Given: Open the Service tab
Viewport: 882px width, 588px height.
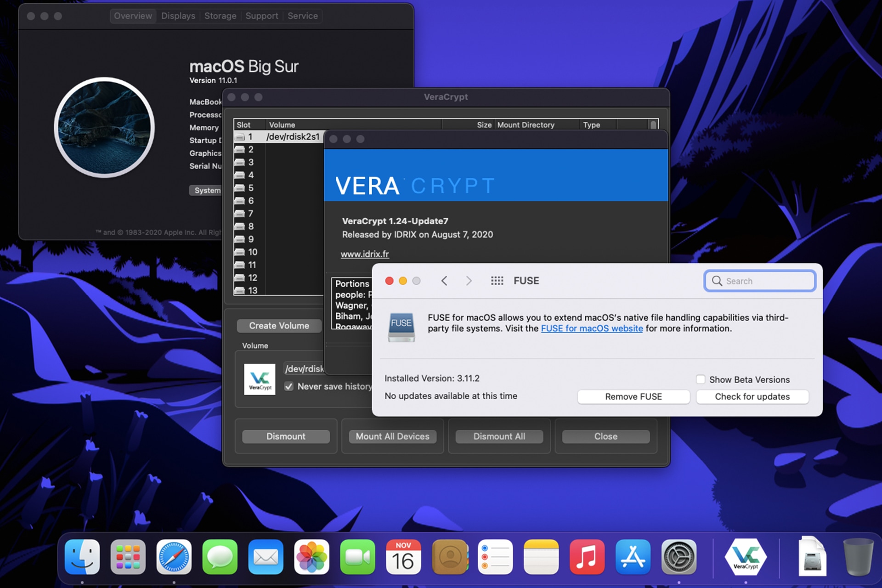Looking at the screenshot, I should pos(303,16).
